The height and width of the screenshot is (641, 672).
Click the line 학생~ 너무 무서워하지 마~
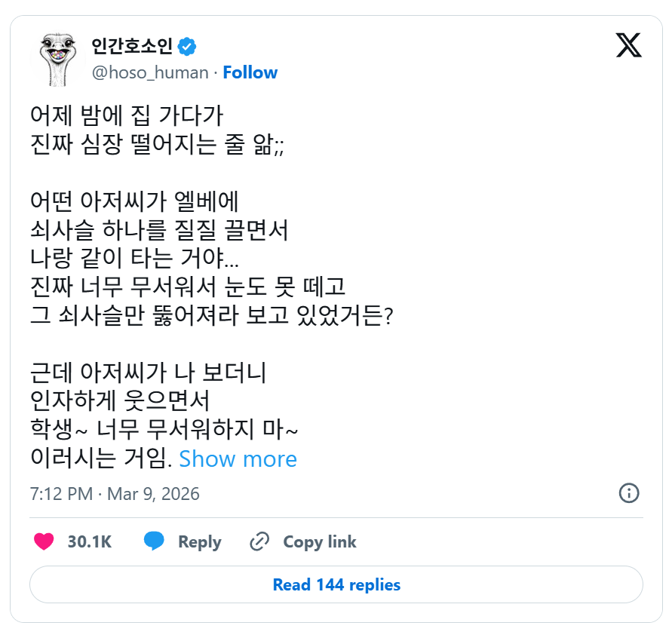tap(164, 430)
